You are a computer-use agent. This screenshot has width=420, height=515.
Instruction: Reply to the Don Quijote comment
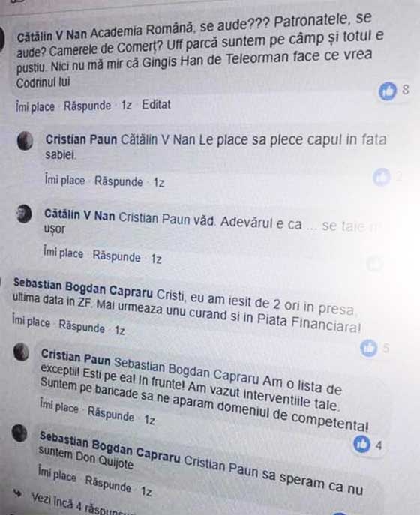[x=108, y=484]
